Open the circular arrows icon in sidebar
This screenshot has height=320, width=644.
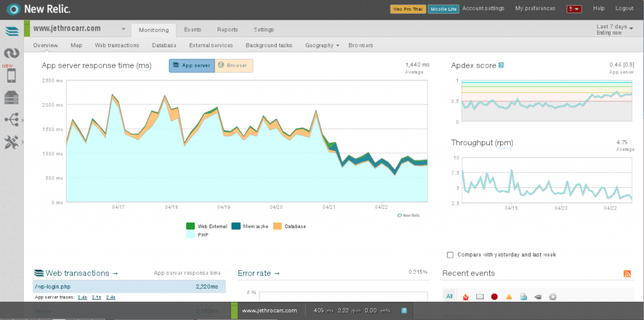coord(11,53)
